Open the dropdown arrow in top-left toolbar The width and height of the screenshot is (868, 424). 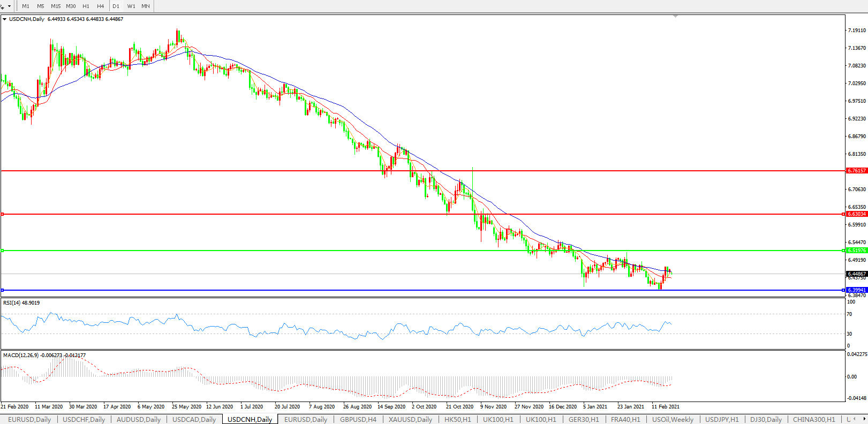10,6
